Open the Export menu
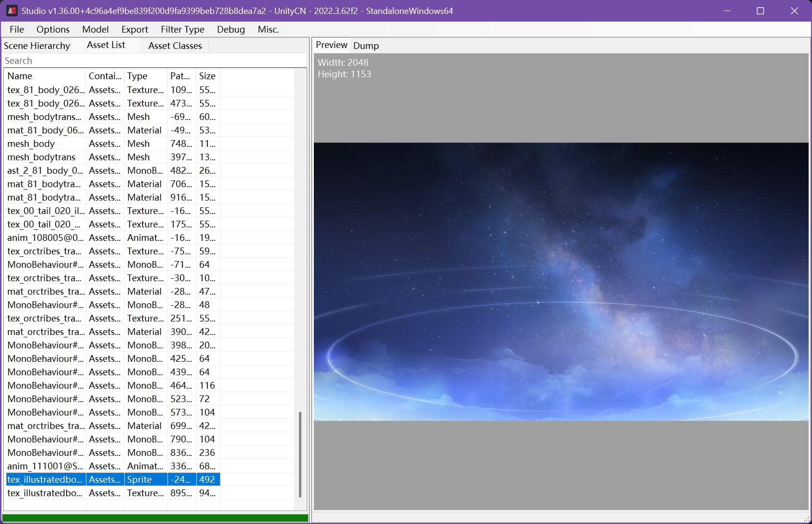This screenshot has height=524, width=812. pos(134,29)
